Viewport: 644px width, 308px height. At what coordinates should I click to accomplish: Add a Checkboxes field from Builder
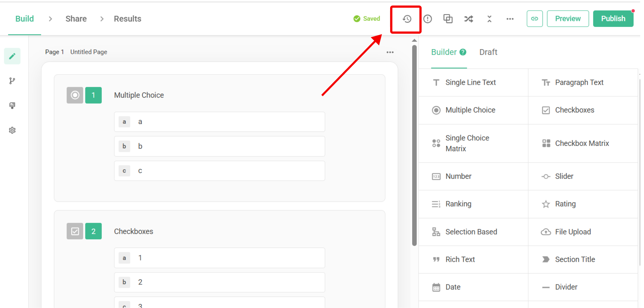pos(583,110)
